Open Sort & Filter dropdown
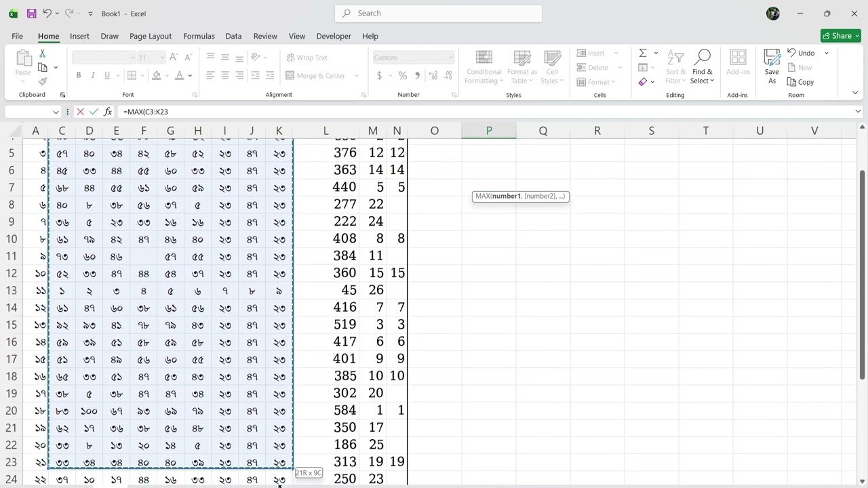The height and width of the screenshot is (488, 868). [x=675, y=66]
